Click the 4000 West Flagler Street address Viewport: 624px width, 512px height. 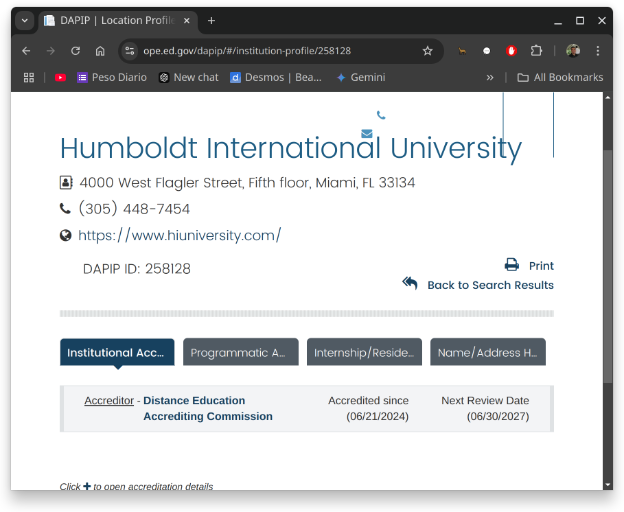(x=247, y=183)
